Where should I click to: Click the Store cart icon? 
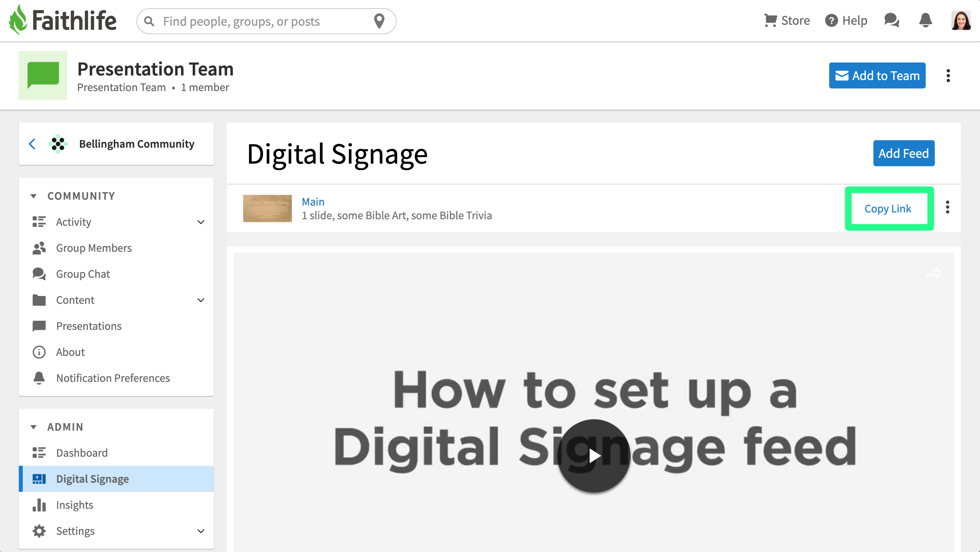click(770, 20)
